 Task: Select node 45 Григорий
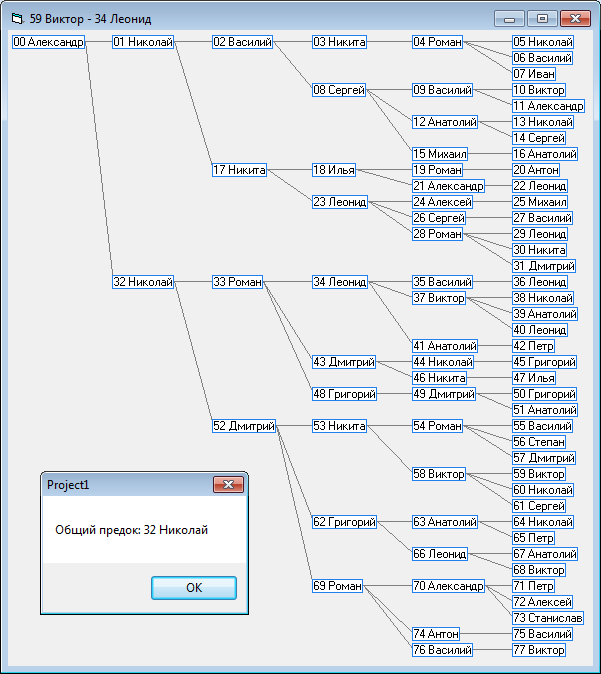pyautogui.click(x=544, y=362)
